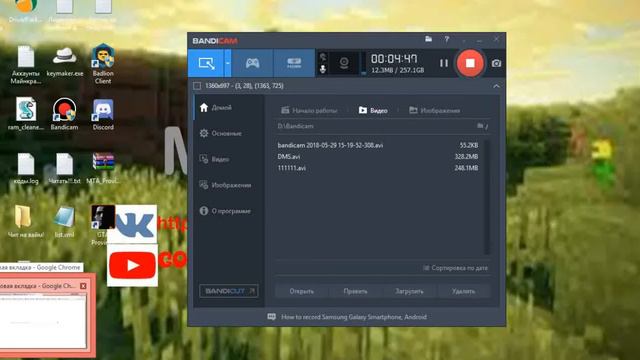Click the recording timer 00:04:47

394,59
